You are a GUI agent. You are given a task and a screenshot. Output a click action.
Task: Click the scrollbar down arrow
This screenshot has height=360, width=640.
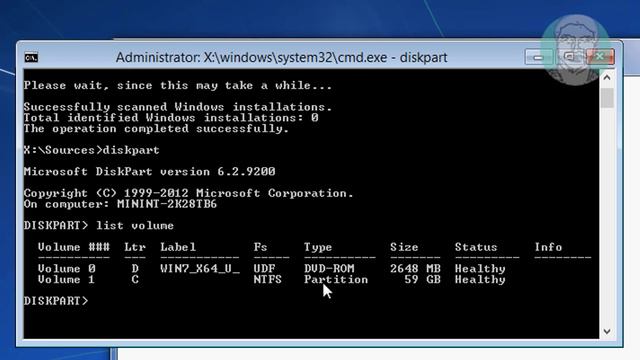coord(607,331)
